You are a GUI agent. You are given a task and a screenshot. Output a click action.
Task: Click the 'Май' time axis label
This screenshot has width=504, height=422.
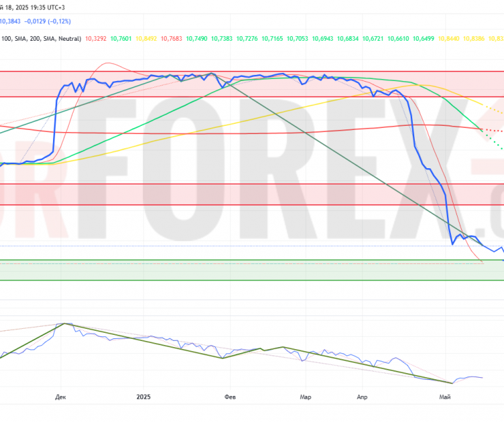pos(445,397)
